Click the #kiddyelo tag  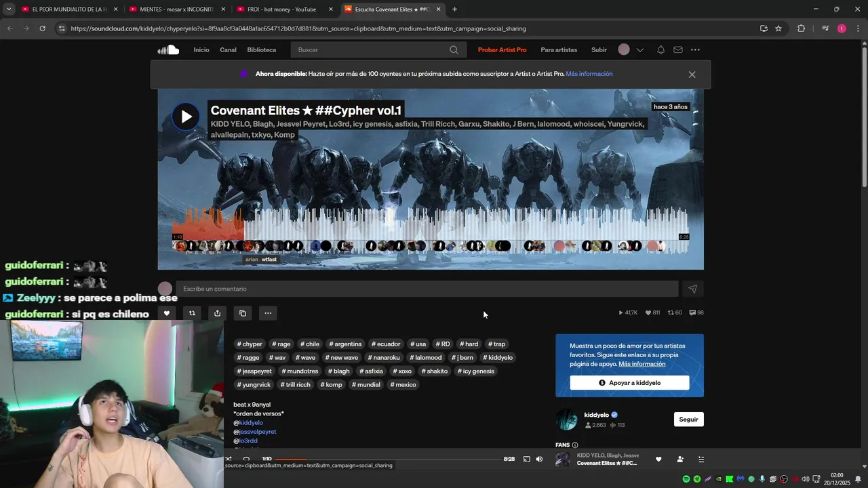498,357
